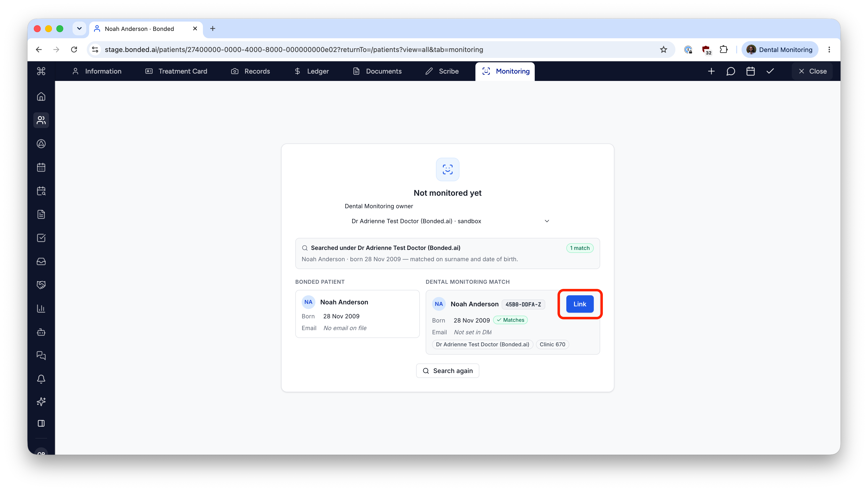Open the Chrome extensions puzzle icon

pyautogui.click(x=723, y=50)
